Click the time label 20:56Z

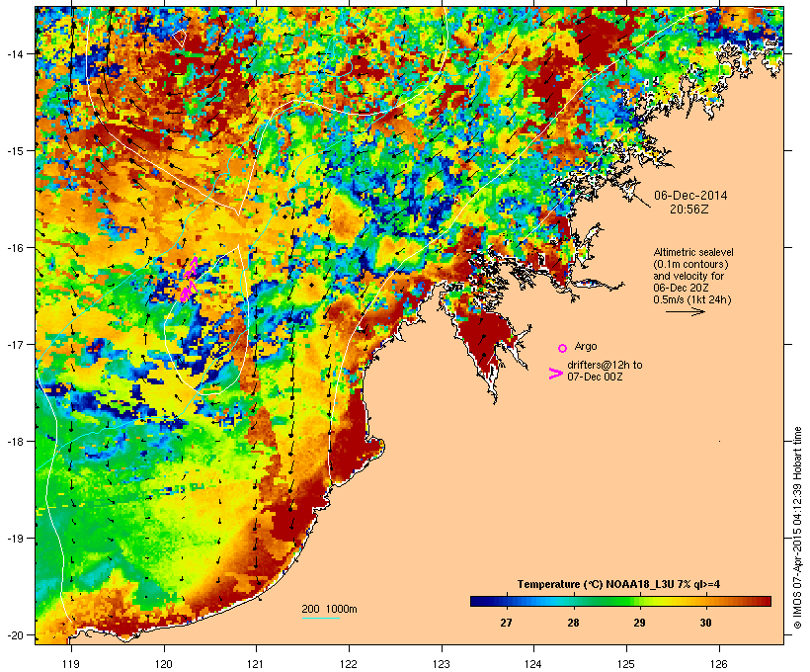(689, 210)
